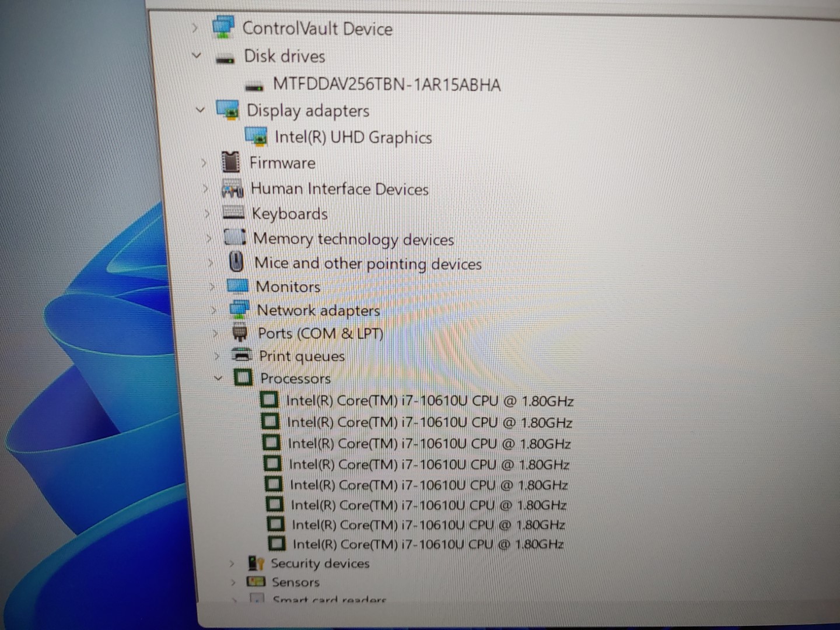This screenshot has height=630, width=840.
Task: Expand the Firmware node
Action: (204, 163)
